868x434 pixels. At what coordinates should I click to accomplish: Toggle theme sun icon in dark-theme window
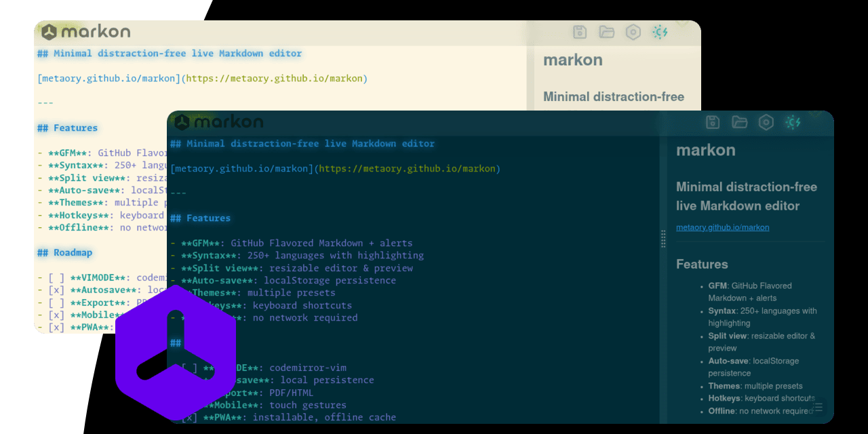coord(793,122)
